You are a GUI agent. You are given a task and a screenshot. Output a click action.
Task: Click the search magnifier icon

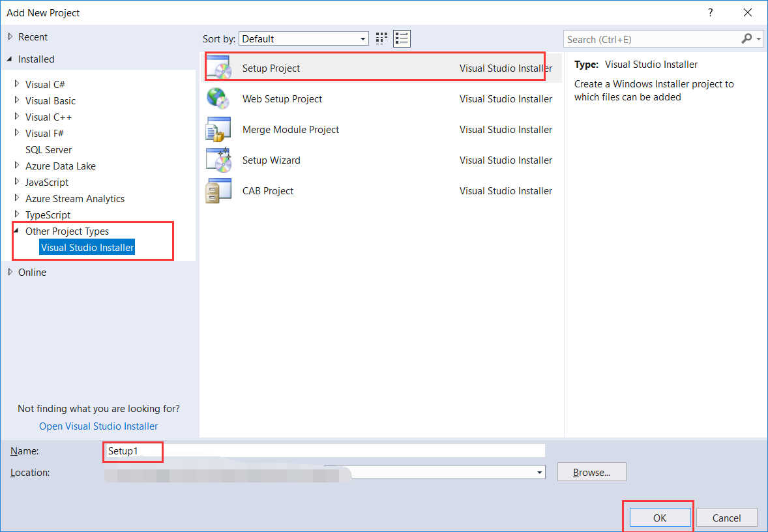point(746,38)
